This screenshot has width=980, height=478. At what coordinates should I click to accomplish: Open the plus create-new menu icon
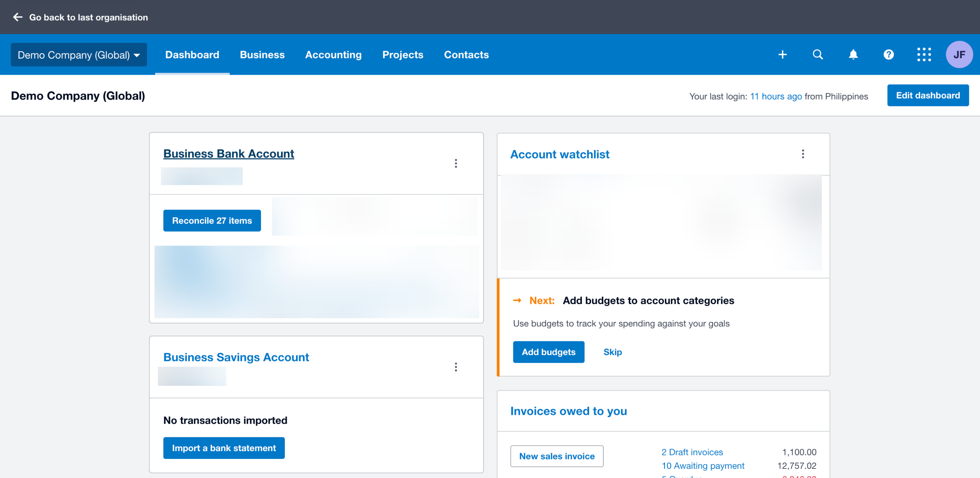[782, 55]
